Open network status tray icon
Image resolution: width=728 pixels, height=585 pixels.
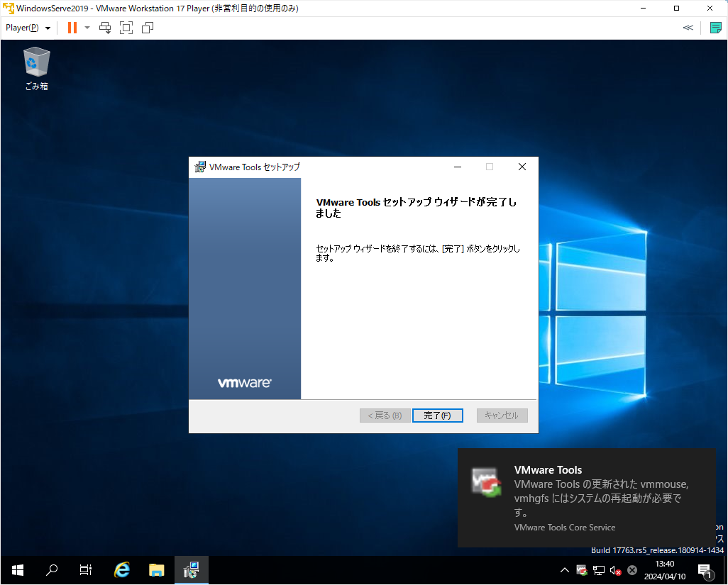click(599, 570)
